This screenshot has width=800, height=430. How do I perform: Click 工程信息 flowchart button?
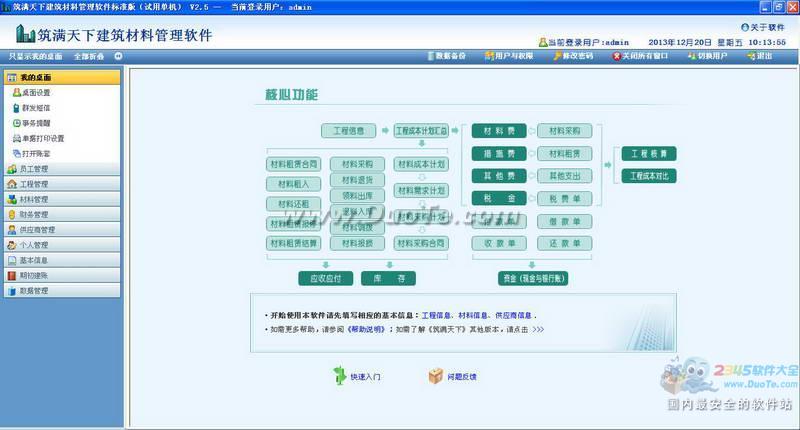pyautogui.click(x=348, y=131)
